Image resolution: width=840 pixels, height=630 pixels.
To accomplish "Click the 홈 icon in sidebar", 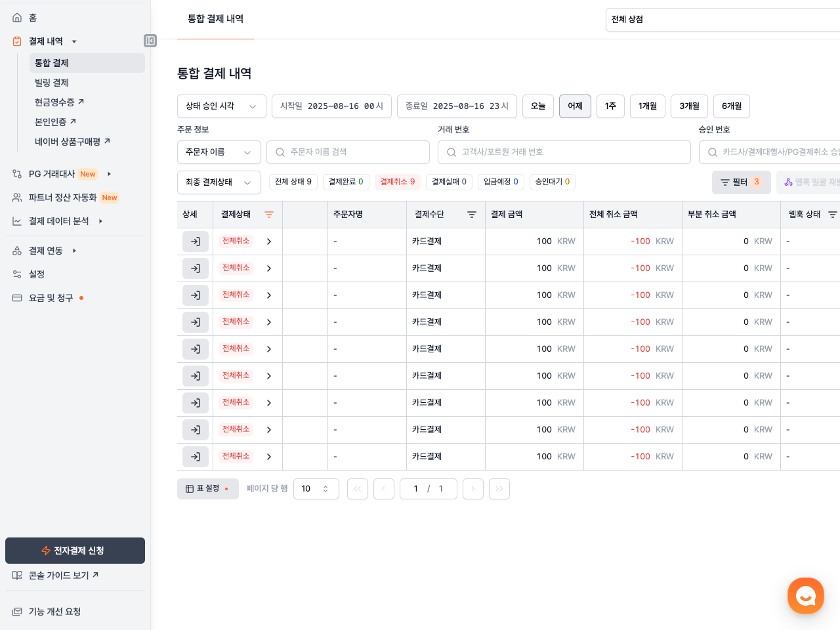I will (x=17, y=18).
